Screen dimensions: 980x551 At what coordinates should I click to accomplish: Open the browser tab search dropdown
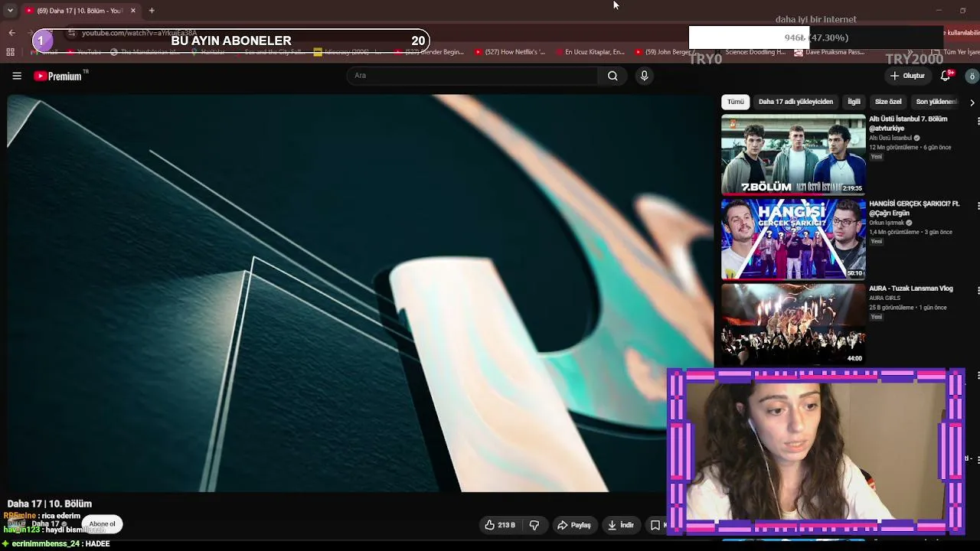coord(10,11)
